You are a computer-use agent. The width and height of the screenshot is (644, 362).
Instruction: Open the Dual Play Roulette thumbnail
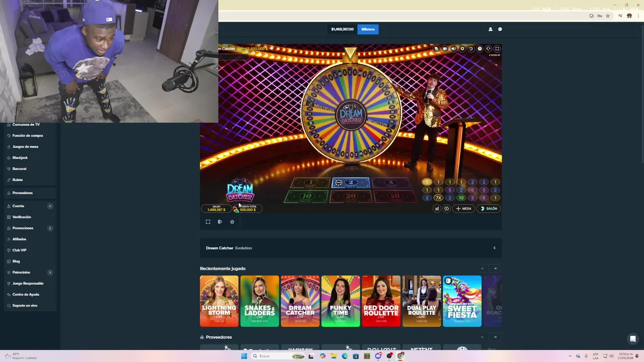click(422, 301)
